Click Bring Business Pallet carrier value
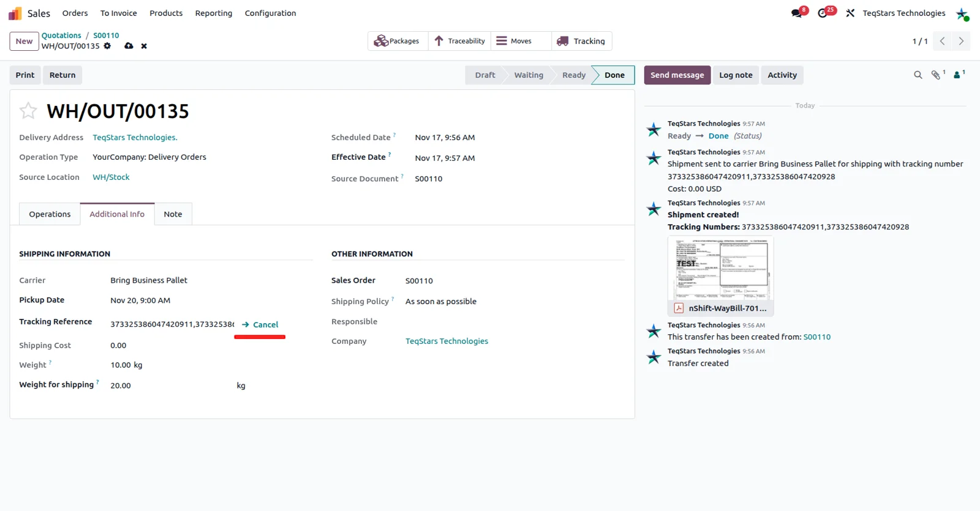 point(149,280)
